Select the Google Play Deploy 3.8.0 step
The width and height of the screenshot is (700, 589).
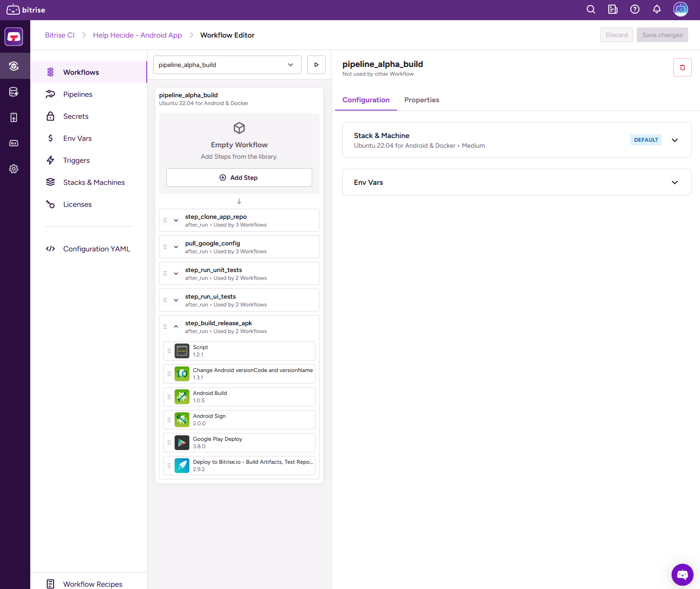239,443
